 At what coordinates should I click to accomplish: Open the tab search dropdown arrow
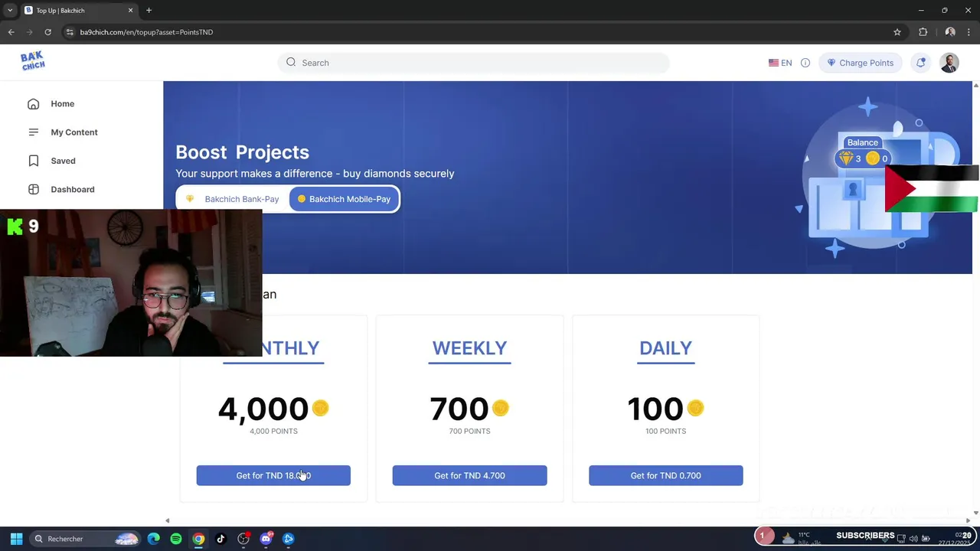[x=10, y=10]
